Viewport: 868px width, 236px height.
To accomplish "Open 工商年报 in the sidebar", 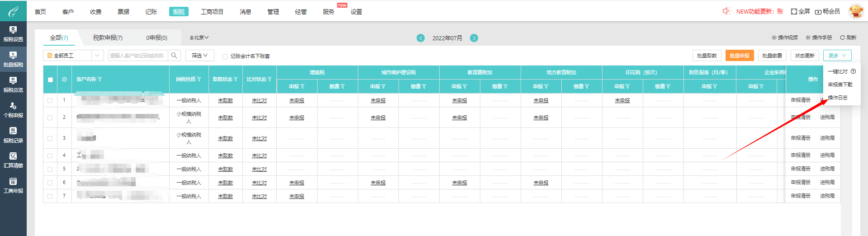I will coord(13,185).
